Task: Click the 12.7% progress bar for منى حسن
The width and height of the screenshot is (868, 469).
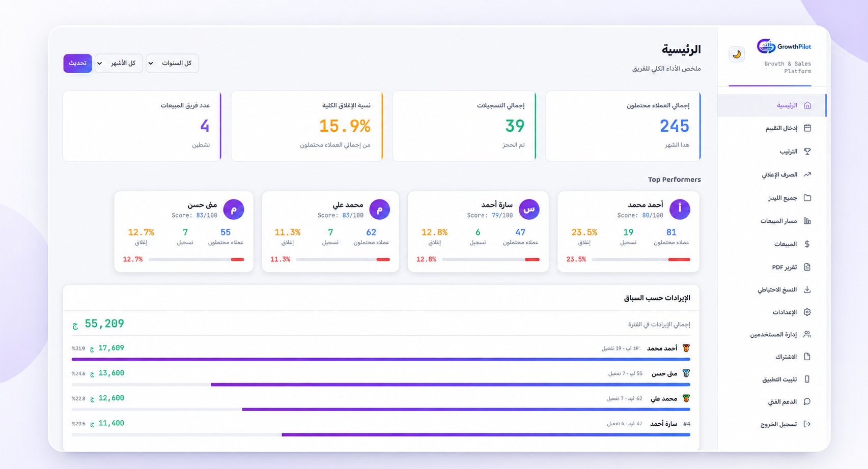Action: (x=197, y=259)
